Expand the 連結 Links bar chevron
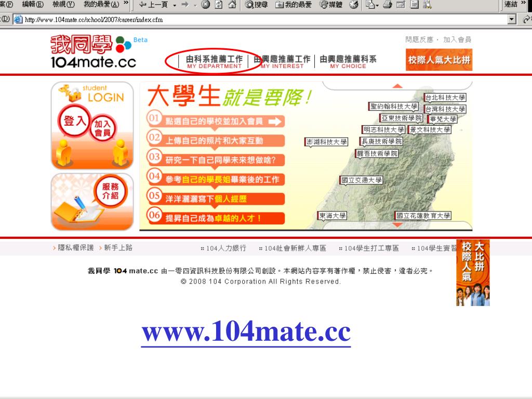The width and height of the screenshot is (532, 399). (524, 4)
